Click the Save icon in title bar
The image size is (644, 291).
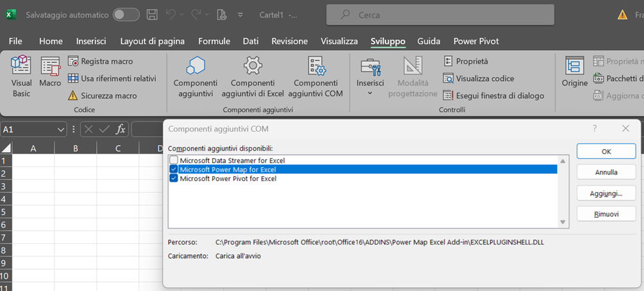(152, 15)
